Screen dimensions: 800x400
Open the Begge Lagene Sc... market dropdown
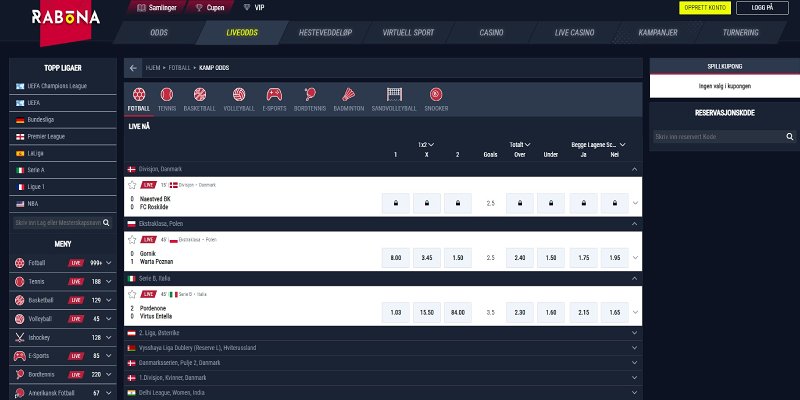[x=598, y=145]
